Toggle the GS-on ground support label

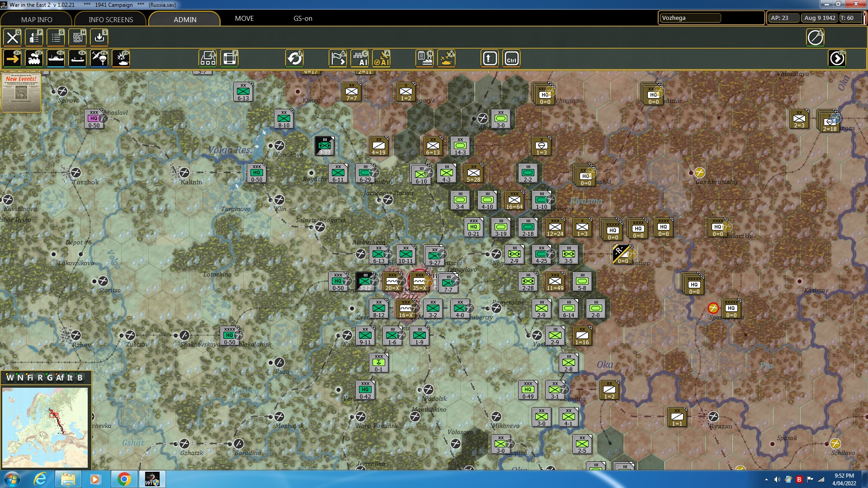tap(303, 19)
